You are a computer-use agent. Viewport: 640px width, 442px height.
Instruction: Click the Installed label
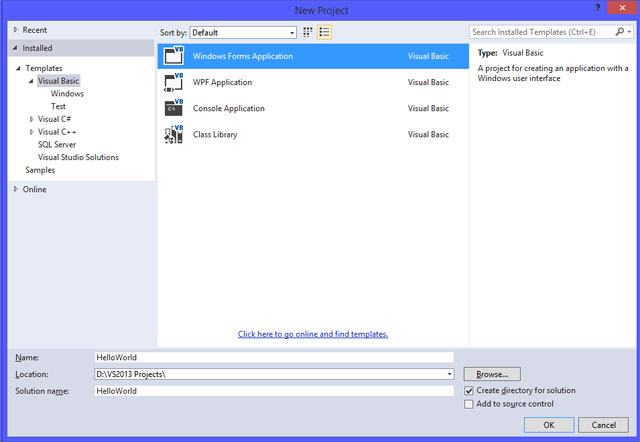point(37,48)
